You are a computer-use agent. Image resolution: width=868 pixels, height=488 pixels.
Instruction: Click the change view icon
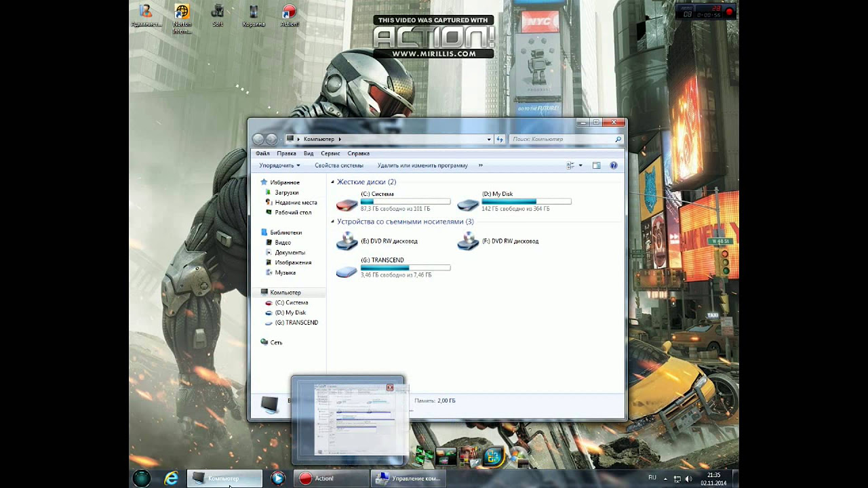(x=570, y=165)
